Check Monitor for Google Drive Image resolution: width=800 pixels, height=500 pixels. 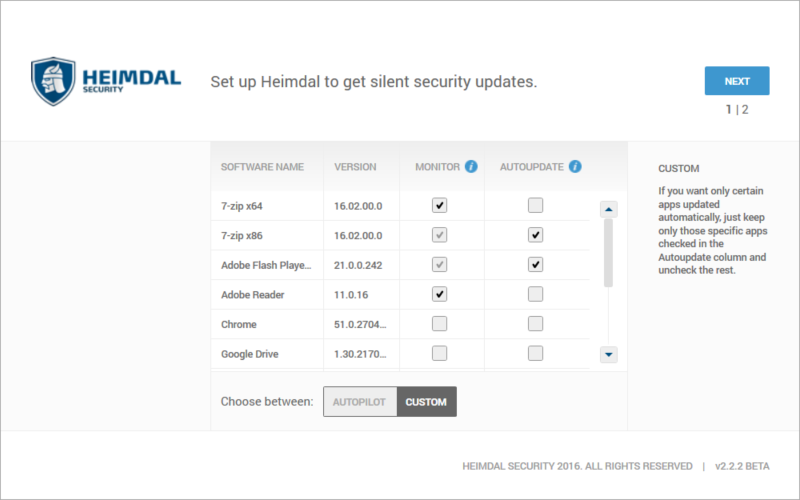(x=439, y=353)
